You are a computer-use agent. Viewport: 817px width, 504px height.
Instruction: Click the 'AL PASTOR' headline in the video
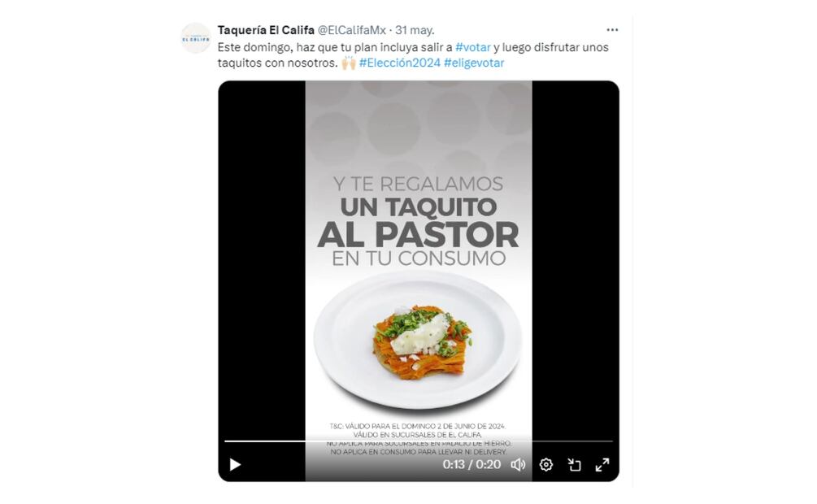pyautogui.click(x=418, y=235)
